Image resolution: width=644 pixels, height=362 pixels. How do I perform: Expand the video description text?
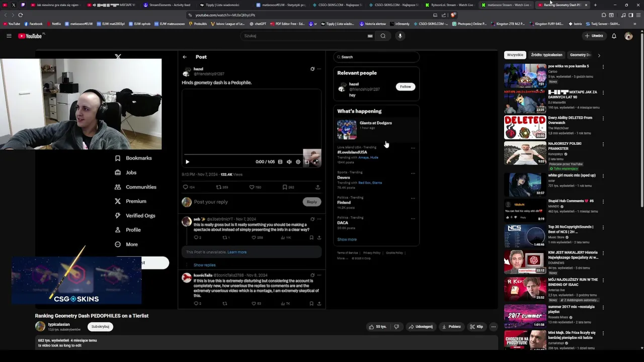(267, 343)
